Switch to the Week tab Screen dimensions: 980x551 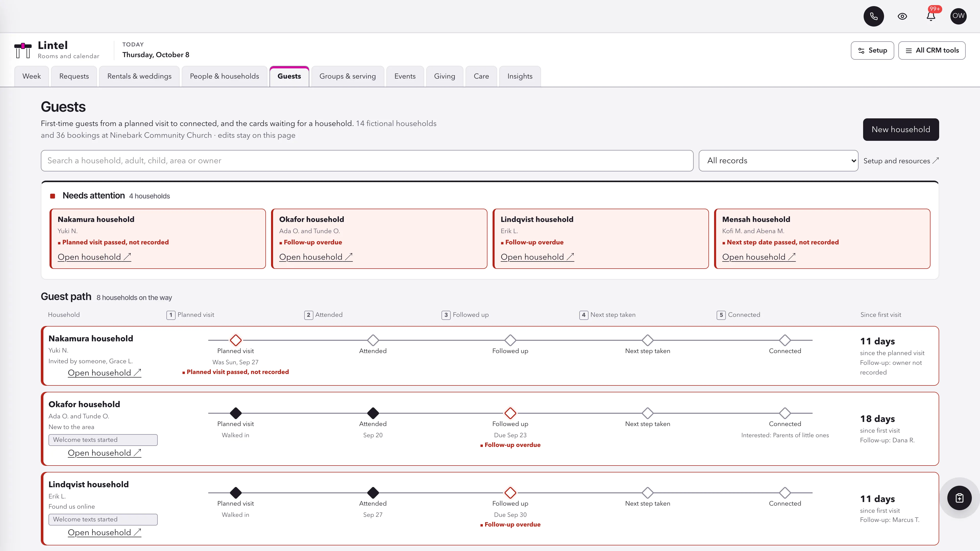click(32, 76)
